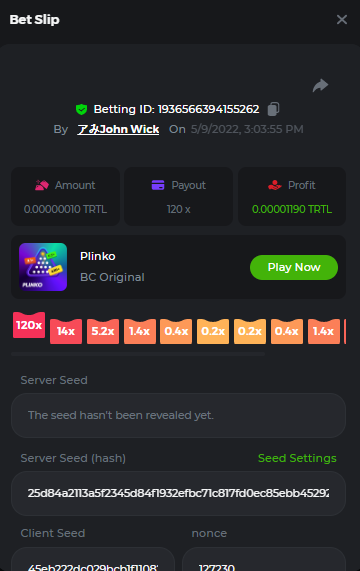Screen dimensions: 360x571
Task: Open the Plinko game thumbnail
Action: (43, 267)
